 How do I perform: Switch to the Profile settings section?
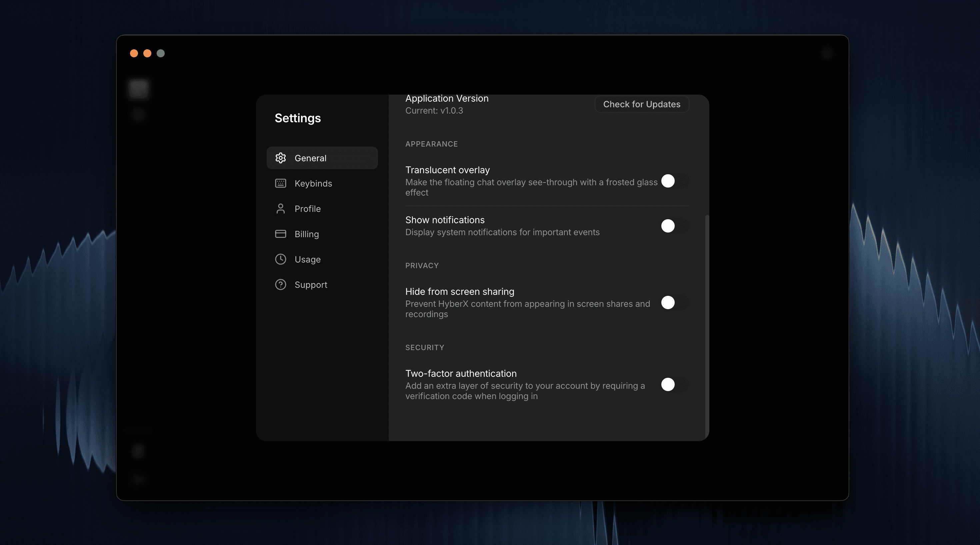tap(307, 209)
